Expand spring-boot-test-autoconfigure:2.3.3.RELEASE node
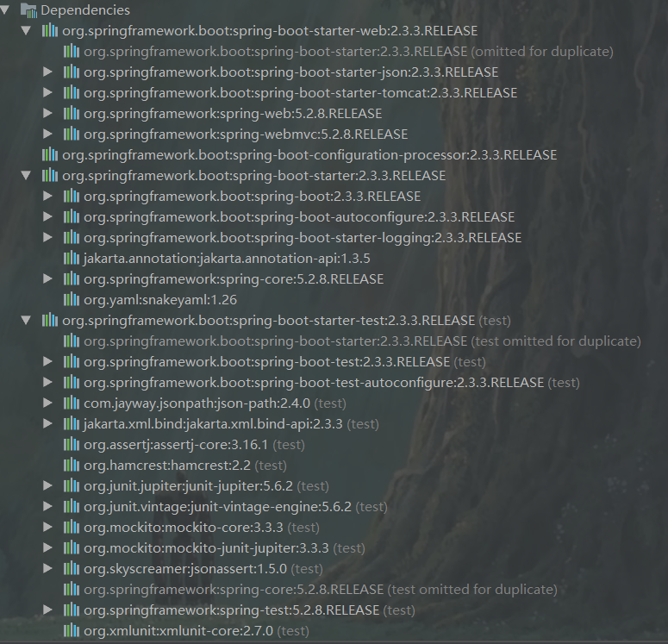668x644 pixels. coord(47,382)
